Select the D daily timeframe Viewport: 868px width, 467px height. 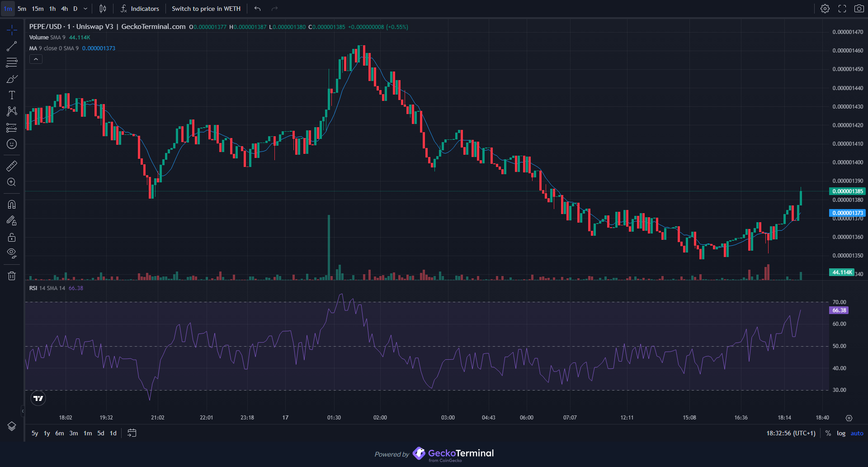[75, 9]
